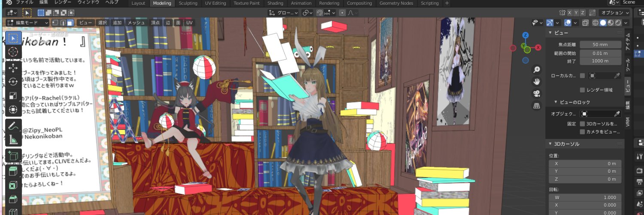Click the red X axis gizmo ball

click(x=538, y=48)
